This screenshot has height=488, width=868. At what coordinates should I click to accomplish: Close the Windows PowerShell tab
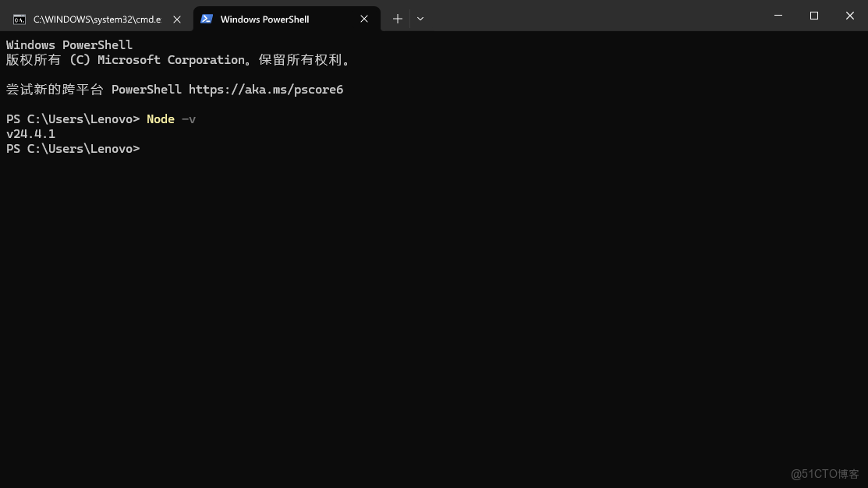pyautogui.click(x=363, y=19)
